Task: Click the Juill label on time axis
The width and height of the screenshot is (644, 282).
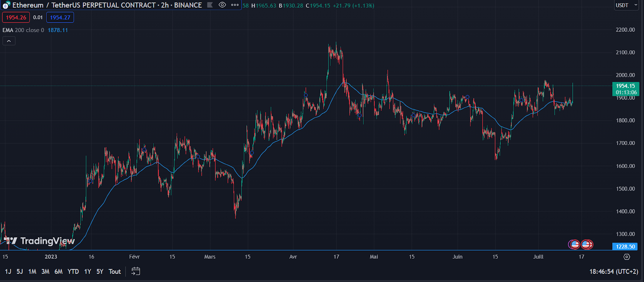Action: [x=538, y=257]
